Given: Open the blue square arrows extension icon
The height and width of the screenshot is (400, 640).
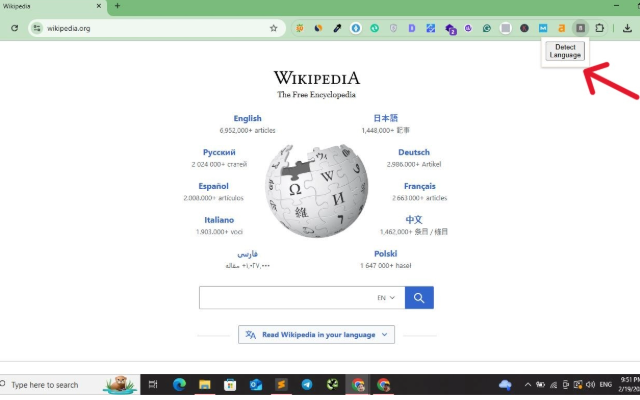Looking at the screenshot, I should [431, 28].
